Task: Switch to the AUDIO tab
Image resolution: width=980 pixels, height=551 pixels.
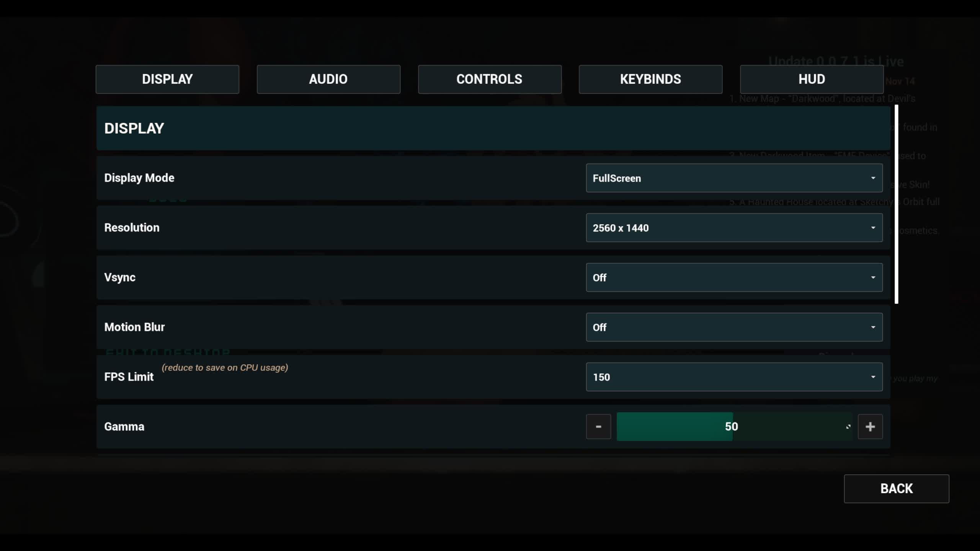Action: [x=328, y=79]
